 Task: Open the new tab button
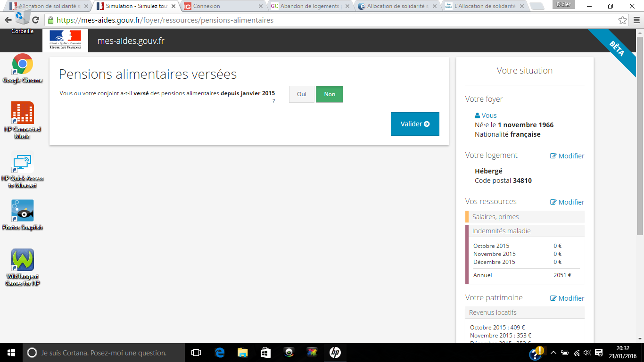click(537, 6)
